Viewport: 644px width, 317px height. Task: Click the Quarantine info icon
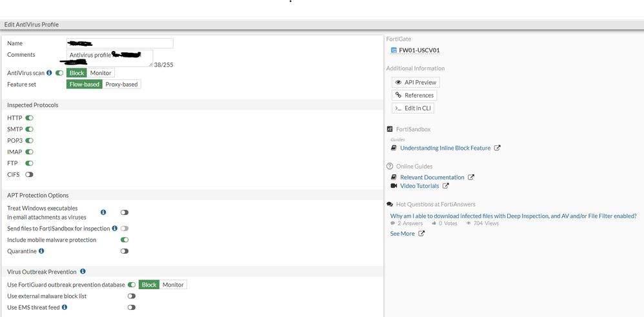(x=41, y=251)
